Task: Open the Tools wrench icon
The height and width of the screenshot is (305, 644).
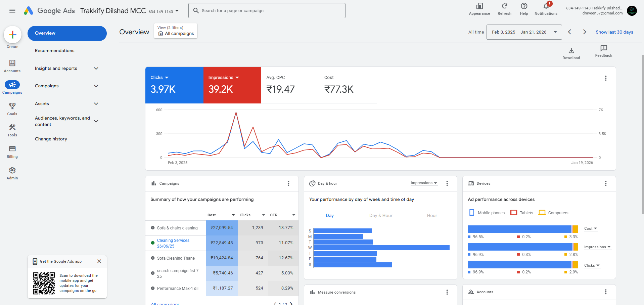Action: [12, 127]
